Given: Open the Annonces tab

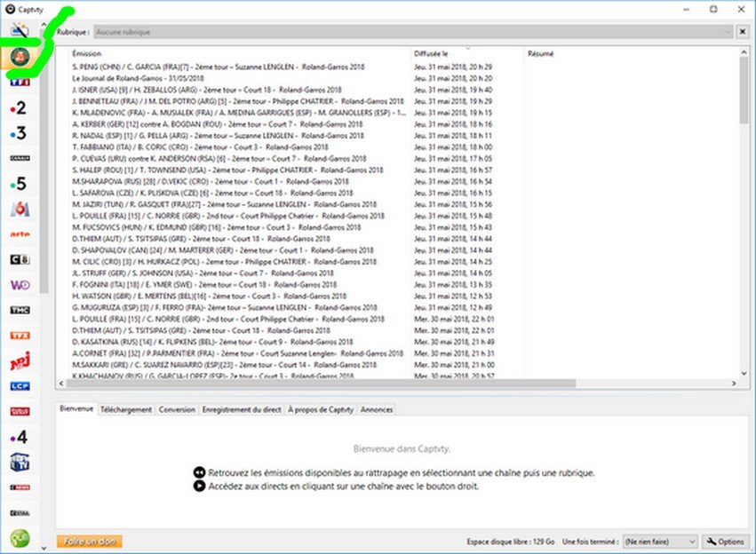Looking at the screenshot, I should [x=377, y=409].
